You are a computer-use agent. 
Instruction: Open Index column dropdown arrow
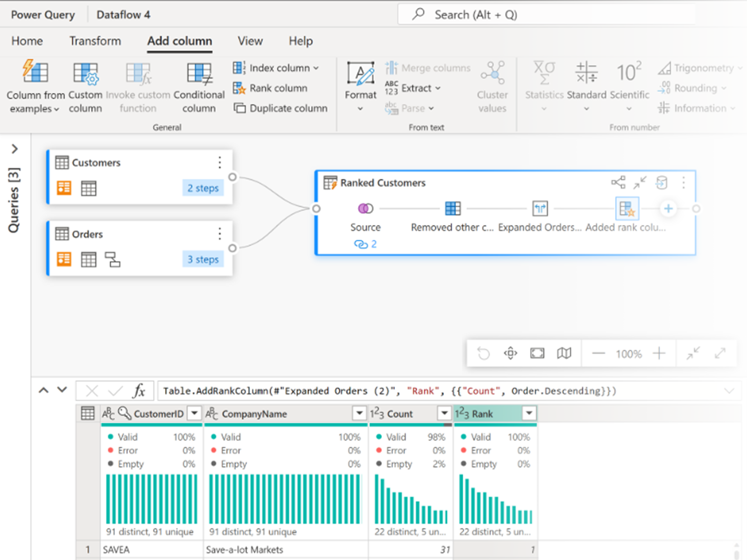tap(316, 68)
